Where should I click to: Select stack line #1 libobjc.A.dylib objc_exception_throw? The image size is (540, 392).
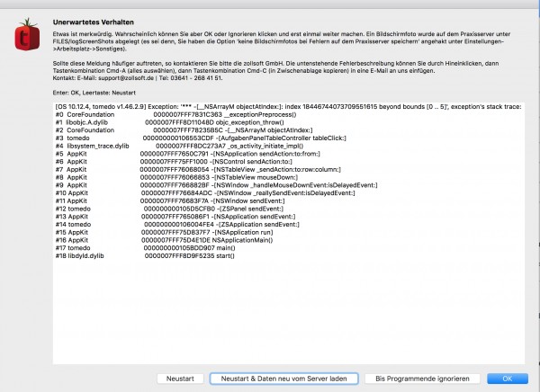click(x=169, y=122)
